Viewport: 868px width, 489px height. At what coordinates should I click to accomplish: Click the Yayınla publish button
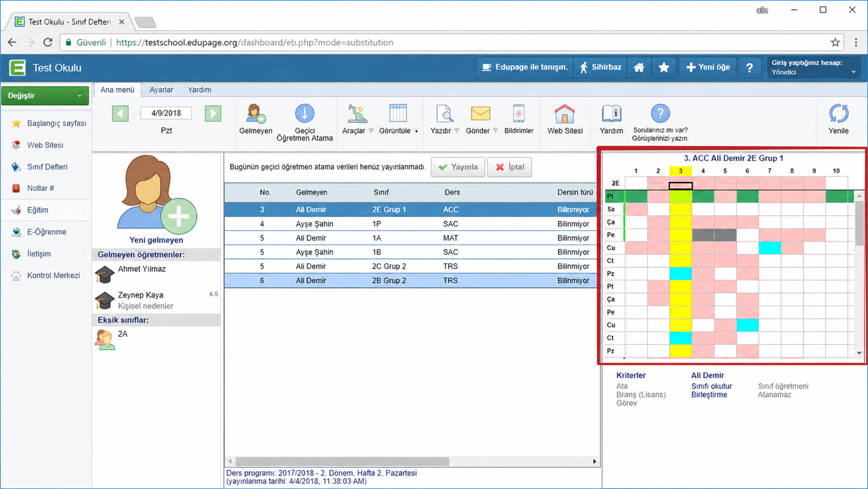pos(458,167)
